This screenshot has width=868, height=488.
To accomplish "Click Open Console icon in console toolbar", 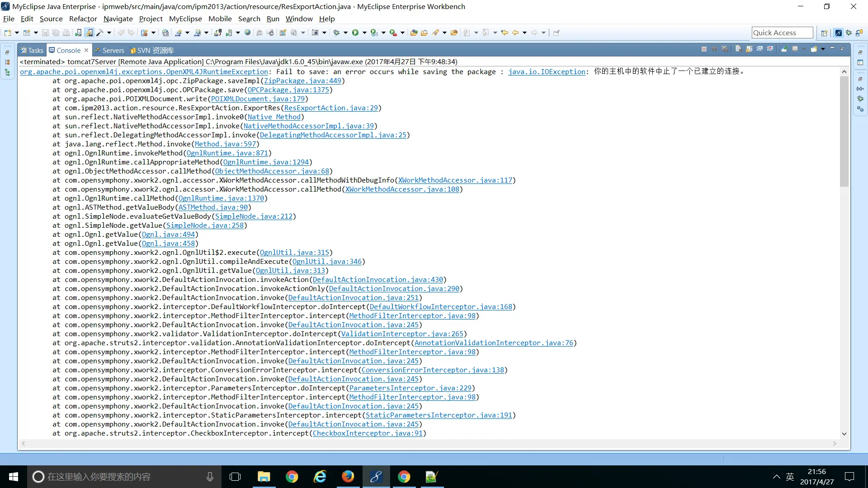I will pos(814,49).
